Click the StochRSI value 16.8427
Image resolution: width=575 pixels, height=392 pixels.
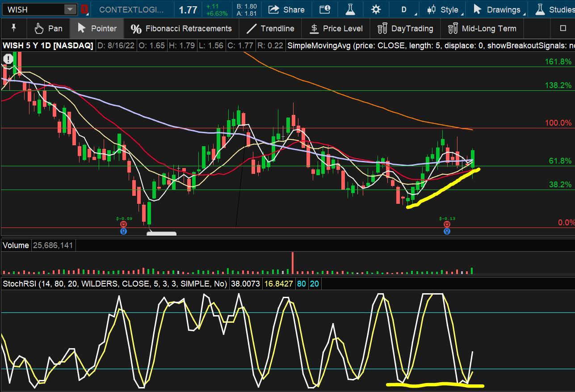point(278,283)
